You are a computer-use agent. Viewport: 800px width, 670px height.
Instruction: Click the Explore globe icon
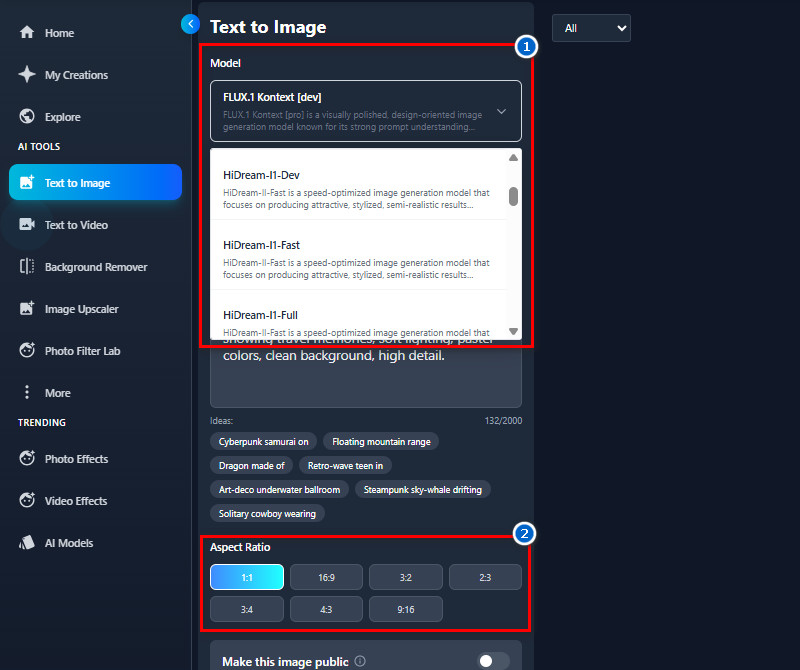(x=27, y=116)
